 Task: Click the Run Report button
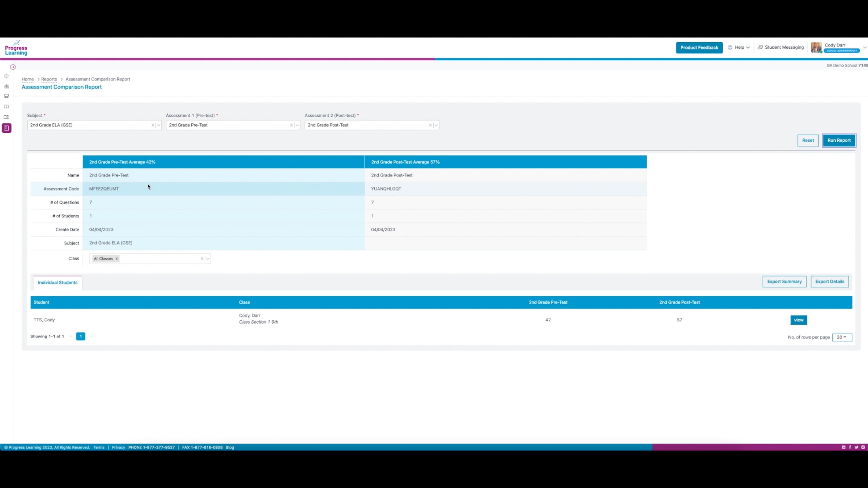(x=839, y=140)
